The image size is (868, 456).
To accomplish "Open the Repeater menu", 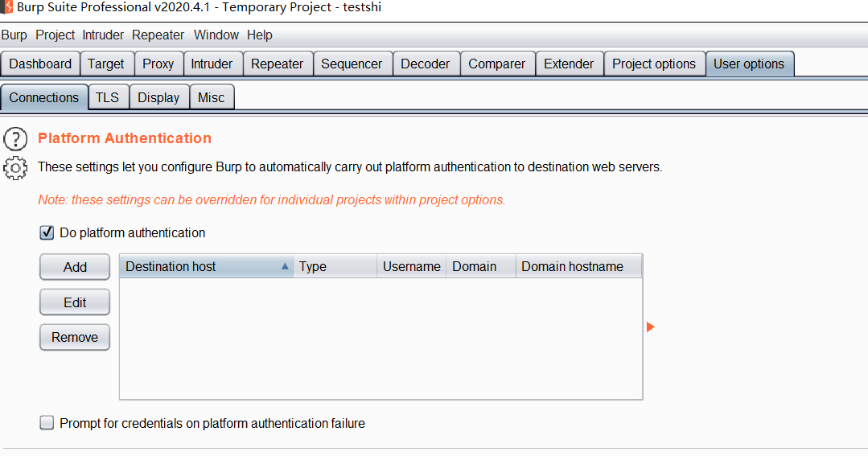I will [158, 35].
